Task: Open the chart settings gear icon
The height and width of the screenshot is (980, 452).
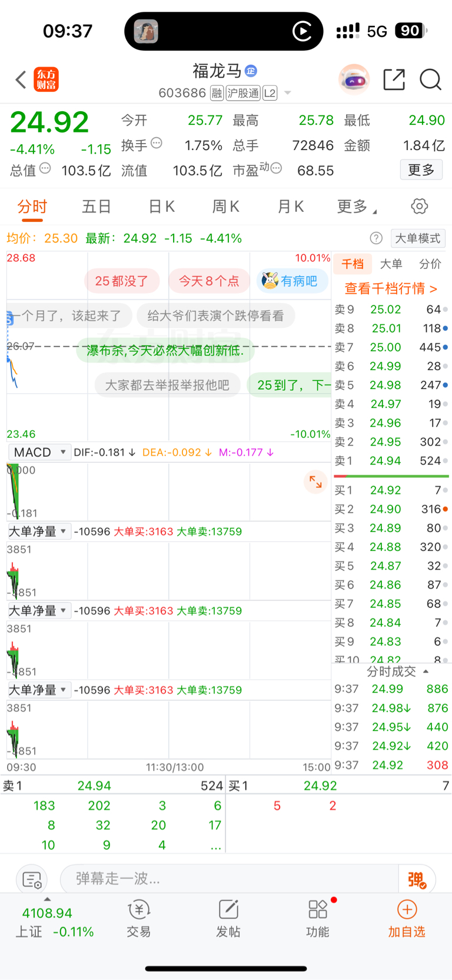Action: click(419, 206)
